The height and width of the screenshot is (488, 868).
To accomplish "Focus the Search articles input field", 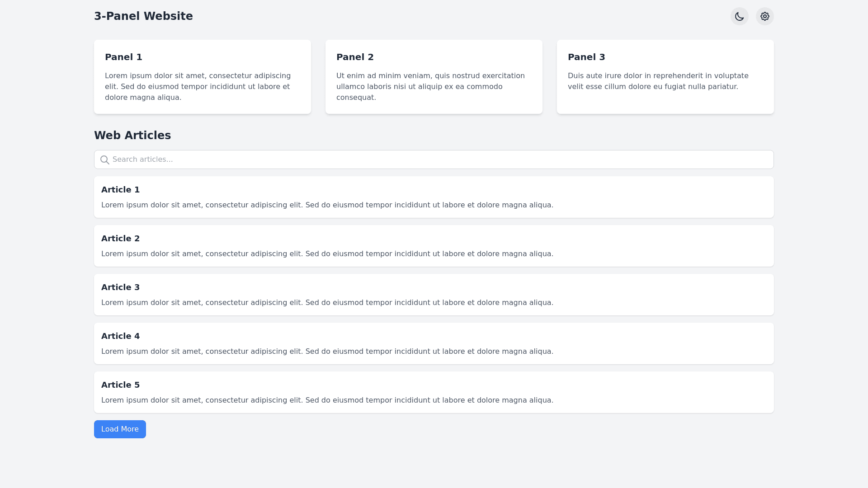I will 434,160.
